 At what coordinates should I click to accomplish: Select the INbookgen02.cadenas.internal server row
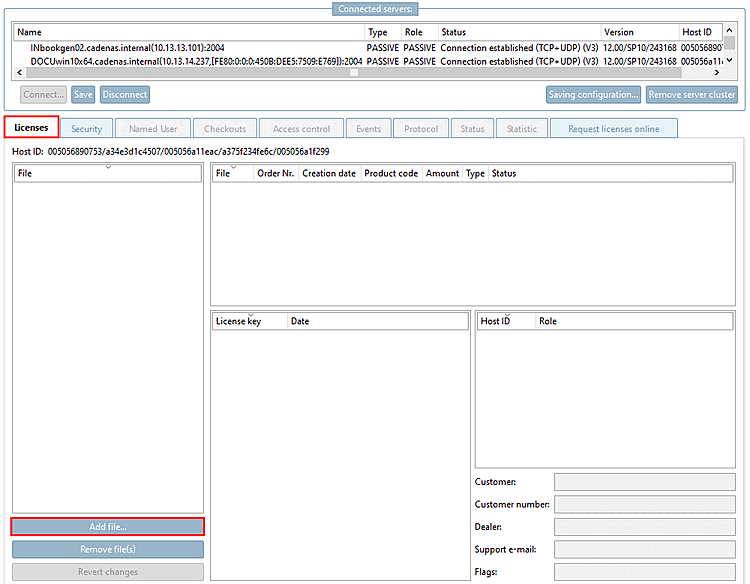(367, 48)
